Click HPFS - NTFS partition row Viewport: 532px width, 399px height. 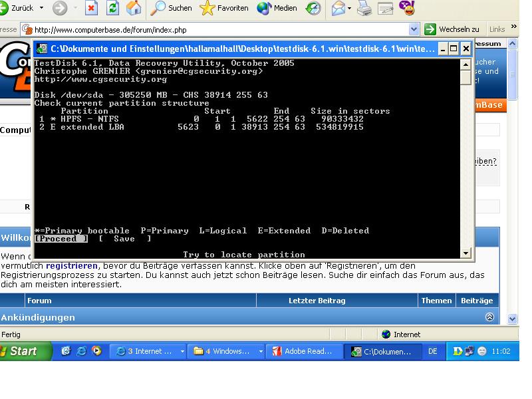(x=201, y=119)
